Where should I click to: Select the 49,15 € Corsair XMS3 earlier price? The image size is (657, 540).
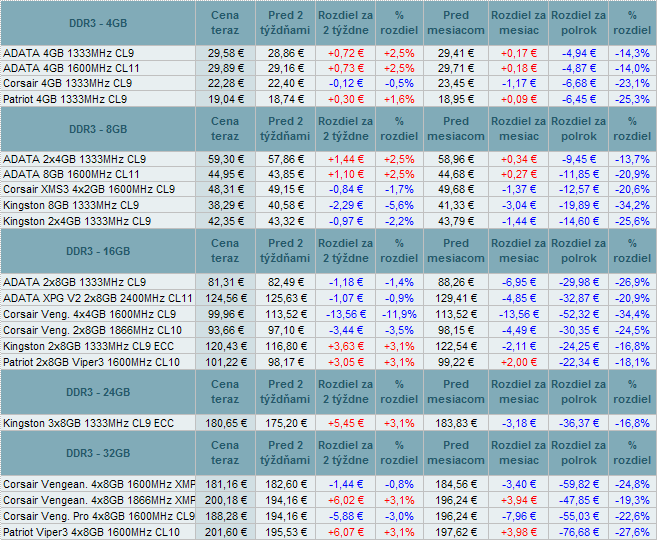click(x=286, y=189)
